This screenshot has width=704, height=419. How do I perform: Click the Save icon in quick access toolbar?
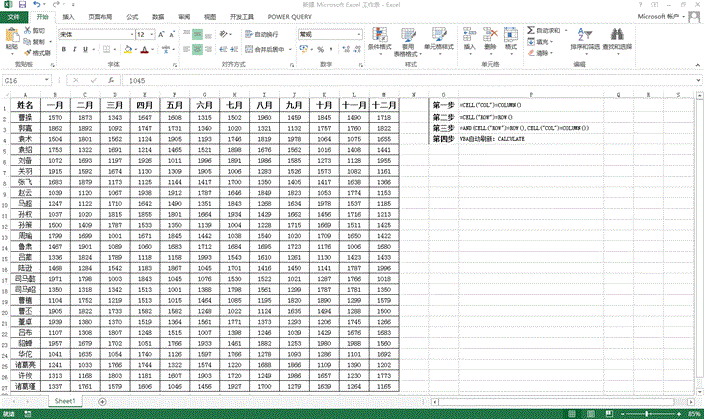(21, 5)
